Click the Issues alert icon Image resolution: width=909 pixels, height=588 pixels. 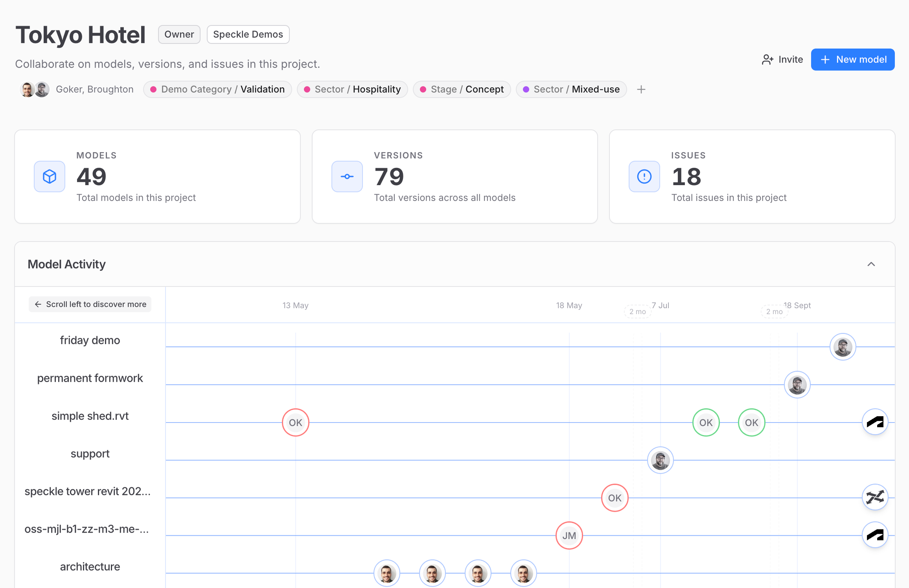(644, 176)
